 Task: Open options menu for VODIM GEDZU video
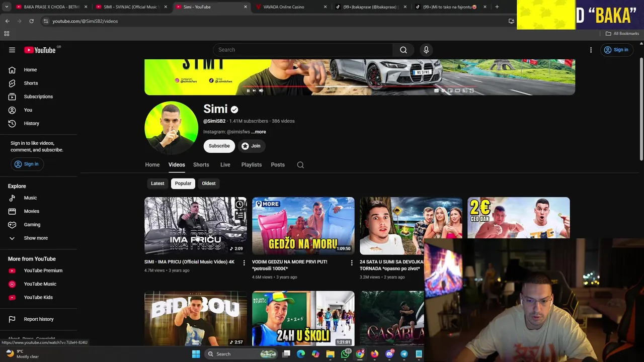click(x=352, y=262)
